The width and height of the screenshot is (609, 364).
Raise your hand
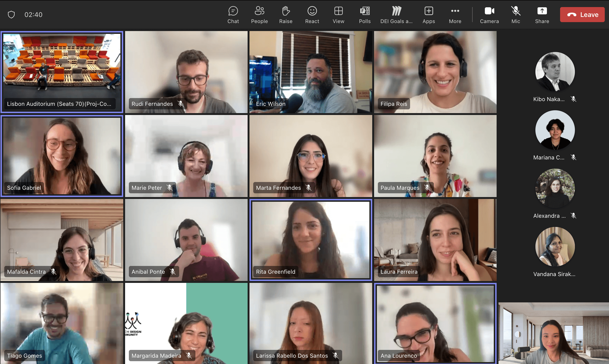coord(285,15)
